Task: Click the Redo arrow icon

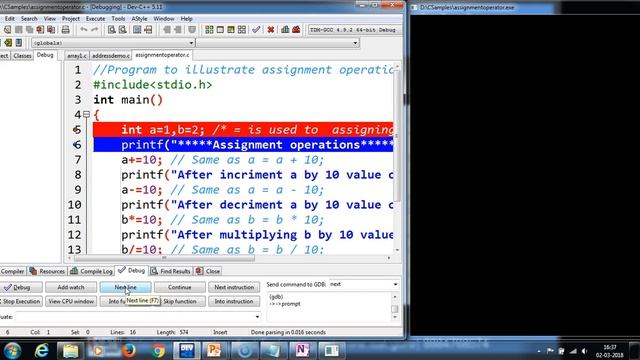Action: (x=95, y=30)
